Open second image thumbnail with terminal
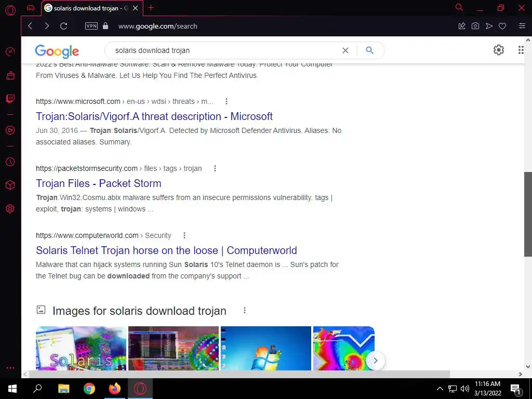This screenshot has height=399, width=532. [174, 348]
